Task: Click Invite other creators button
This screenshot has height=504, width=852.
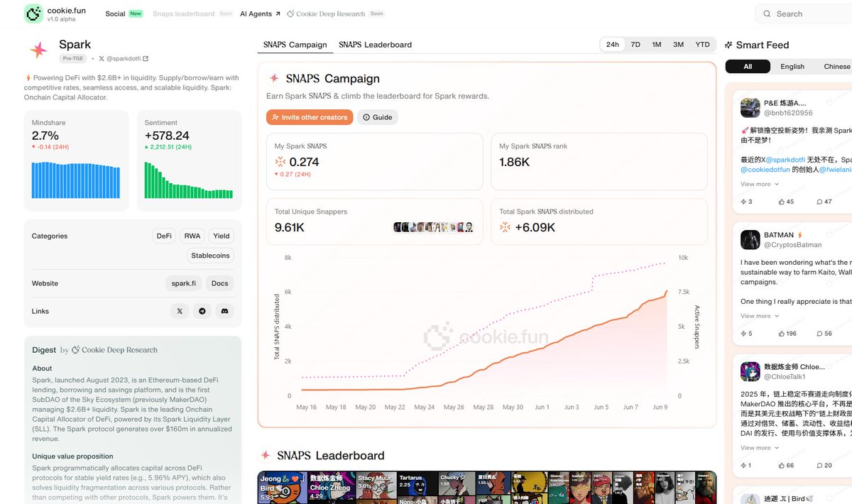Action: (310, 117)
